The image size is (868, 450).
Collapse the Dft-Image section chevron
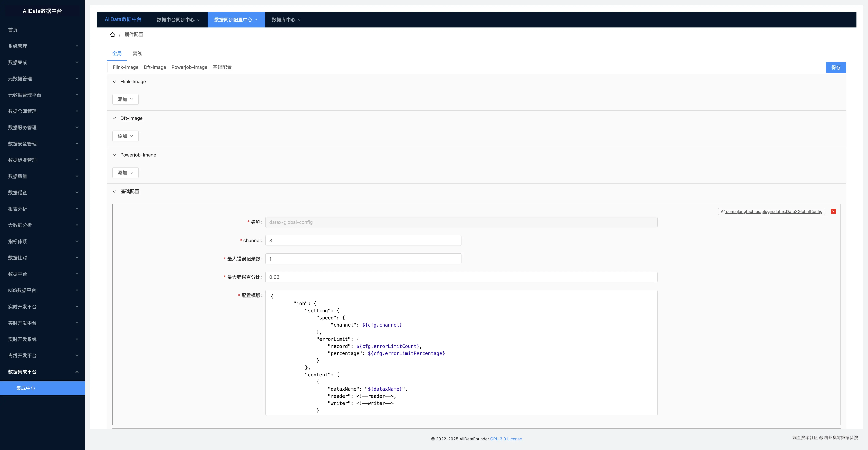(x=114, y=118)
